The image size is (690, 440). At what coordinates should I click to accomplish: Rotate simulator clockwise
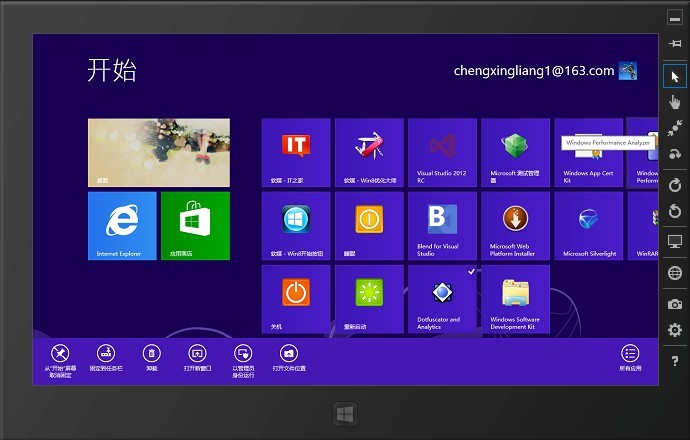(x=675, y=185)
